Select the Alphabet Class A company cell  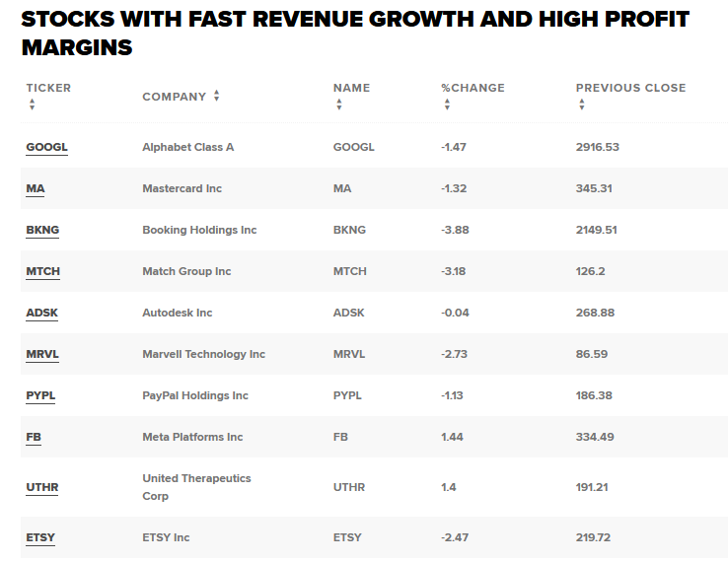coord(188,147)
